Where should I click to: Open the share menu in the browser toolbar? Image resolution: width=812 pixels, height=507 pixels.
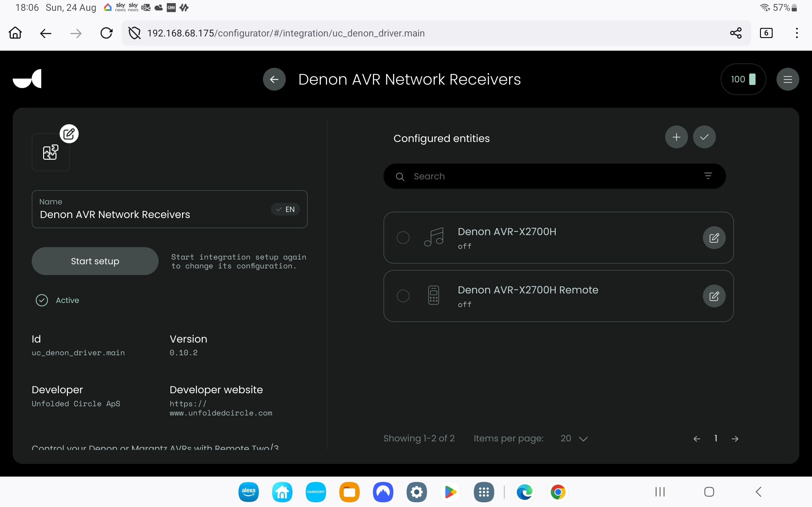(x=735, y=33)
